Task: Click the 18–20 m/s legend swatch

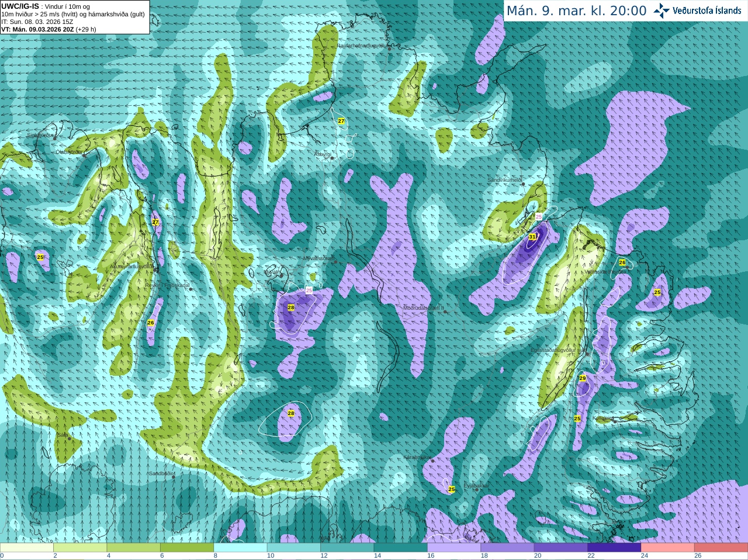Action: click(x=507, y=547)
